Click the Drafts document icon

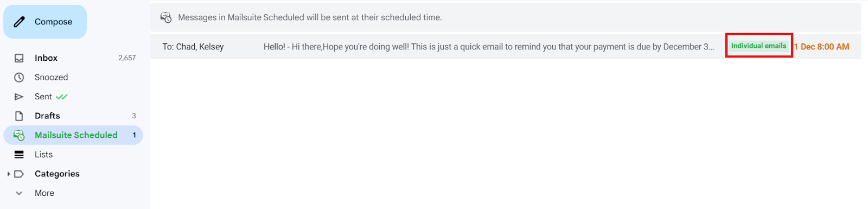19,116
